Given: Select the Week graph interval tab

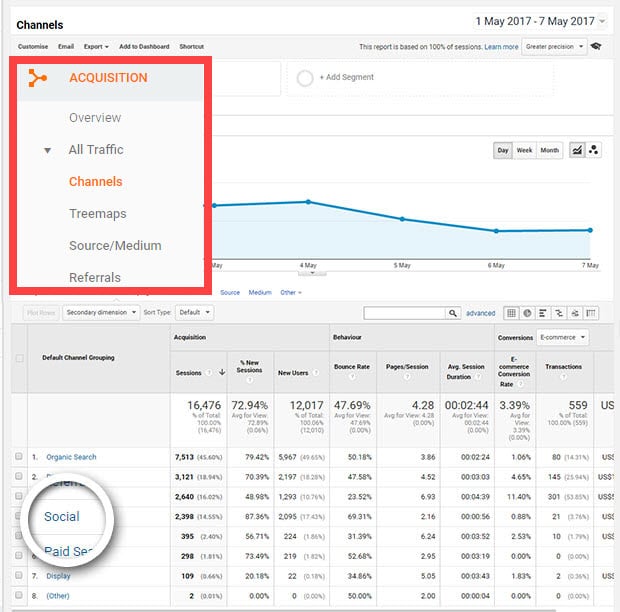Looking at the screenshot, I should 524,150.
